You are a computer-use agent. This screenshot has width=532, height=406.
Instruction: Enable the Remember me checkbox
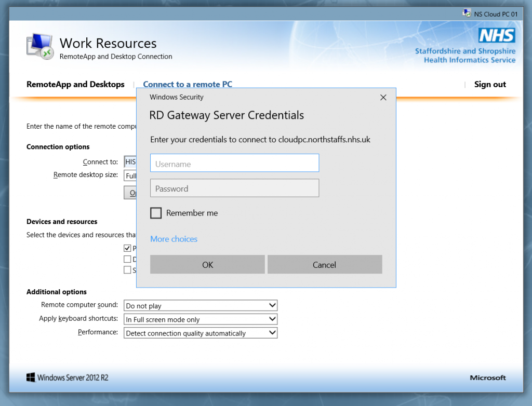[x=156, y=213]
